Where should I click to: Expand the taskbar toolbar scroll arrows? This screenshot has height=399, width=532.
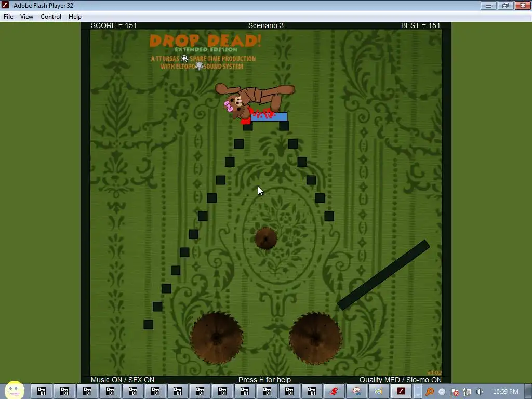(418, 392)
